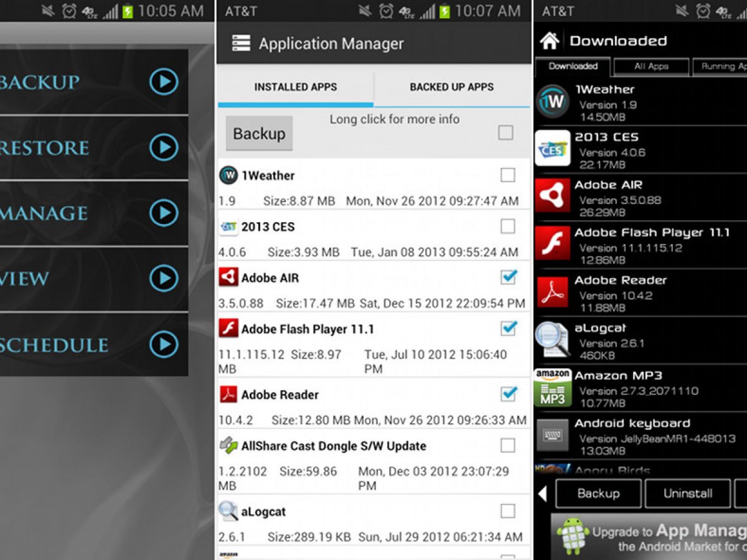Screen dimensions: 747x560
Task: Select the Adobe Flash Player 11.1 icon in the black list
Action: click(553, 242)
